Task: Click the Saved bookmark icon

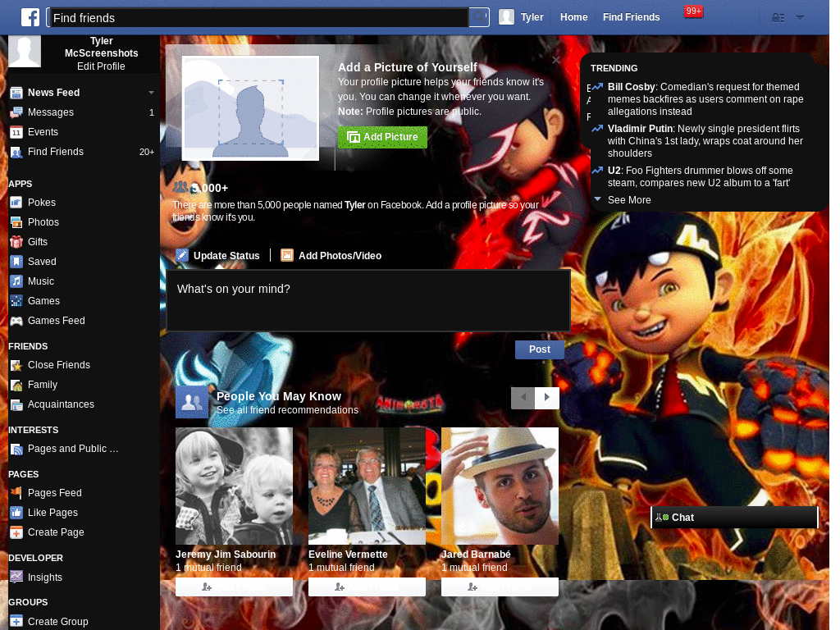Action: coord(16,262)
